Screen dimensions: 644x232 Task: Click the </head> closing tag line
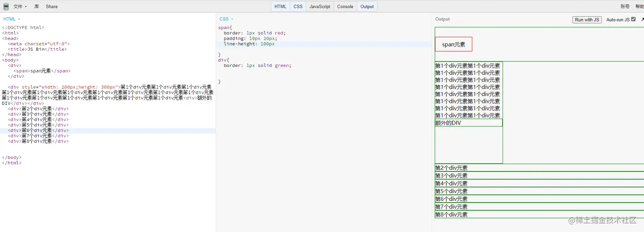click(11, 55)
